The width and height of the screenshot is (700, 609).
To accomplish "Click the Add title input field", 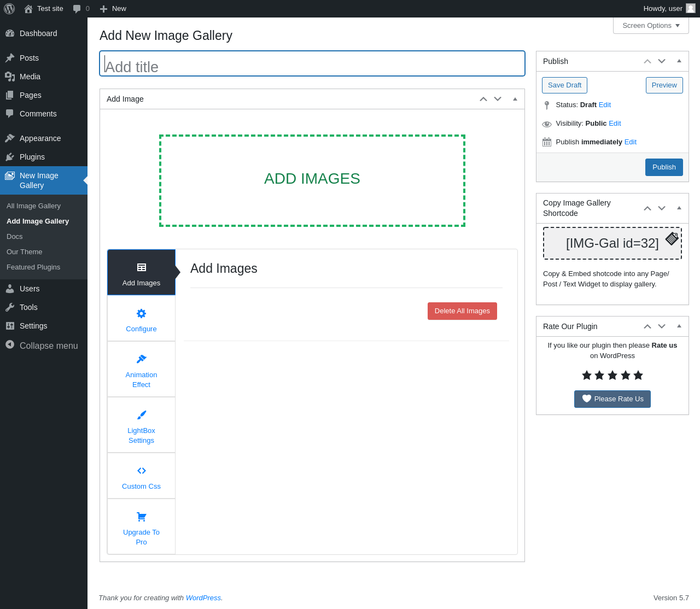I will [x=312, y=63].
